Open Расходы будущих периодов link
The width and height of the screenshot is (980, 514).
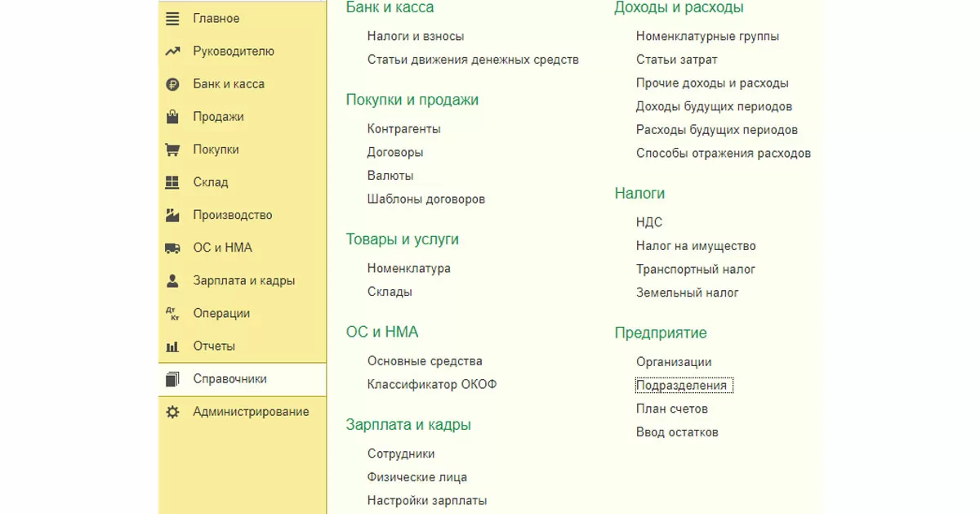717,130
